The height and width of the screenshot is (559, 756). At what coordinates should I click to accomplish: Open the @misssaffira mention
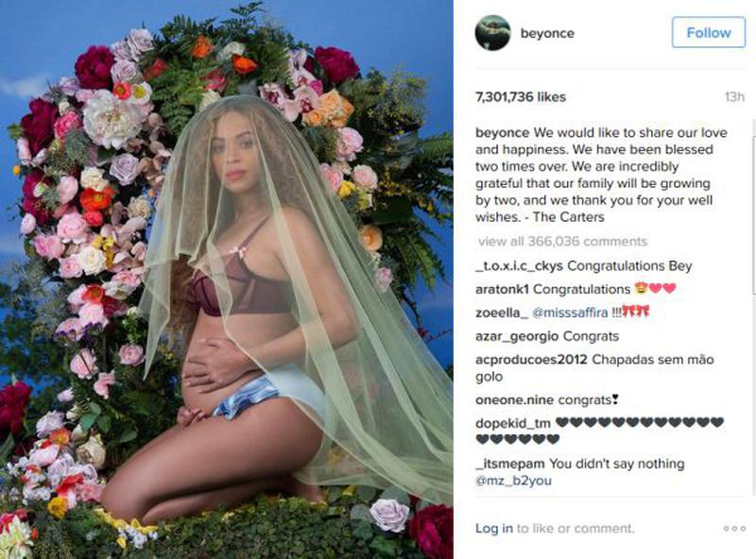(570, 313)
